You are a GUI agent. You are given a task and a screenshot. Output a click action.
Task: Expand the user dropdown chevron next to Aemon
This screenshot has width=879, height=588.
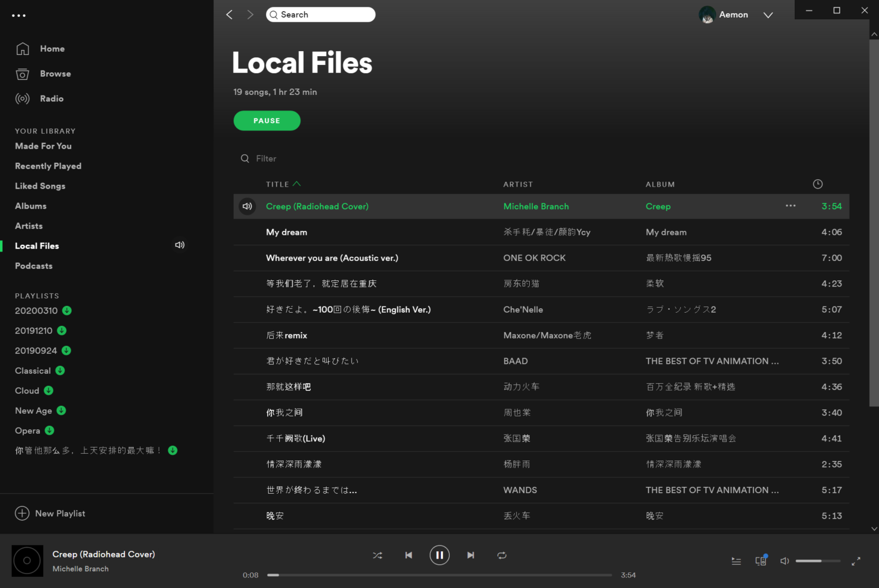768,15
